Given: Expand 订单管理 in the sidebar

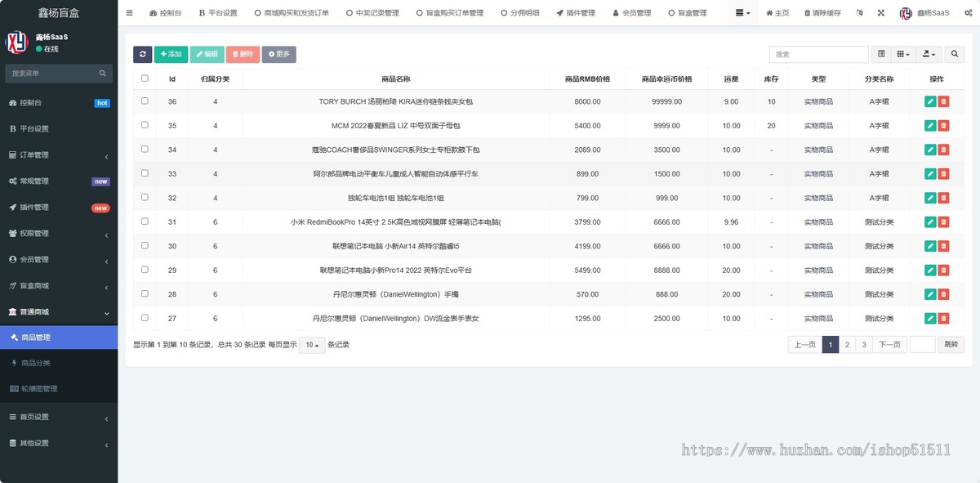Looking at the screenshot, I should pyautogui.click(x=59, y=155).
